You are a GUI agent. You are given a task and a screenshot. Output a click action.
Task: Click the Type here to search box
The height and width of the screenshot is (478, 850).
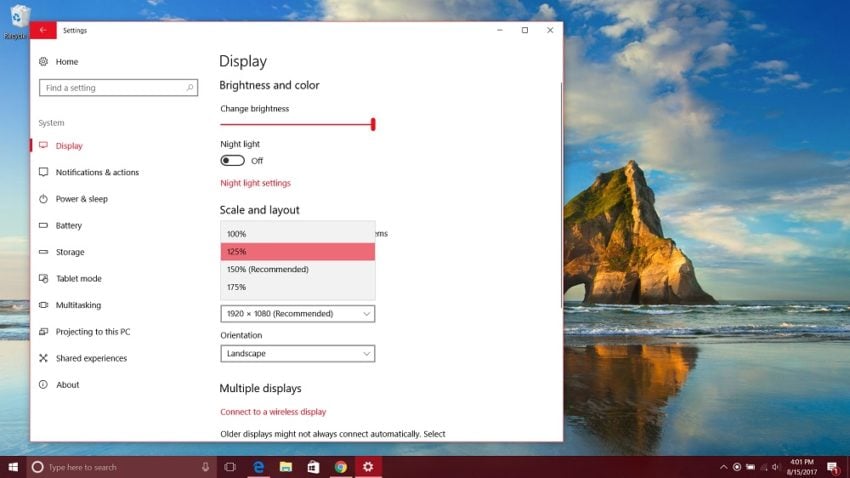click(120, 467)
